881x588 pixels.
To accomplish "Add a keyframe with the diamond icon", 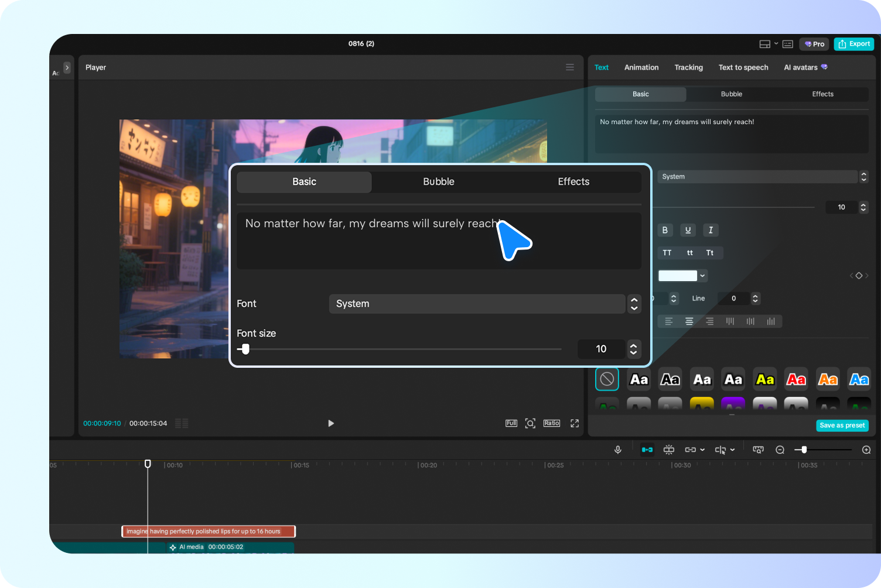I will click(x=859, y=276).
